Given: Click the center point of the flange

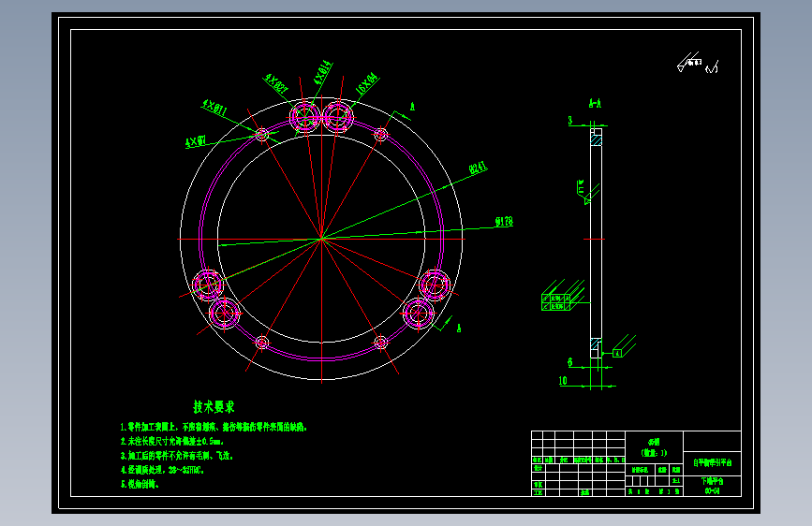Looking at the screenshot, I should [x=321, y=240].
